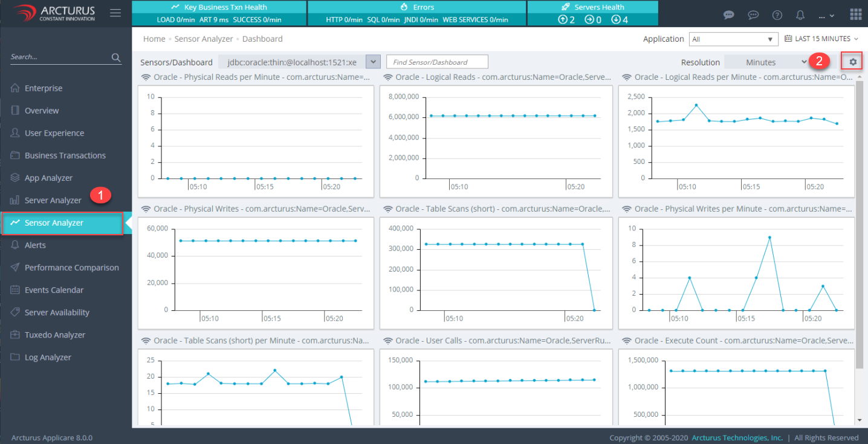Expand the Last 15 Minutes time range

point(822,39)
